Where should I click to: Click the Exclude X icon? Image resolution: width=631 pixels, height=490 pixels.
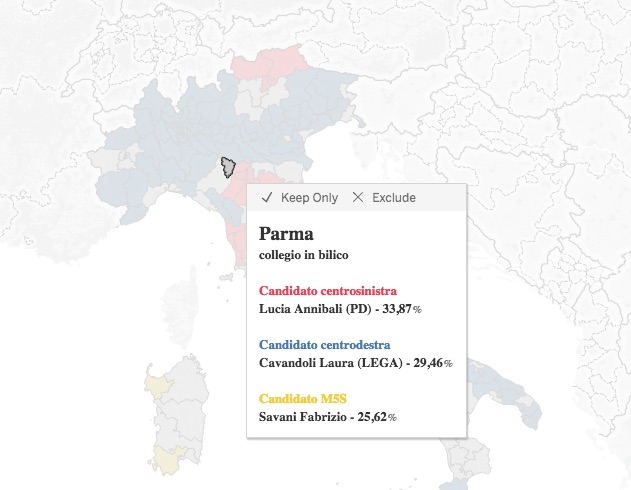[x=358, y=198]
